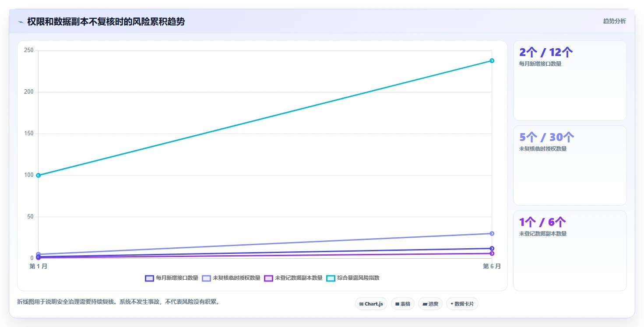
Task: Click the chart title 权限和数据副本不复核时的风险累积趋势
Action: [106, 22]
